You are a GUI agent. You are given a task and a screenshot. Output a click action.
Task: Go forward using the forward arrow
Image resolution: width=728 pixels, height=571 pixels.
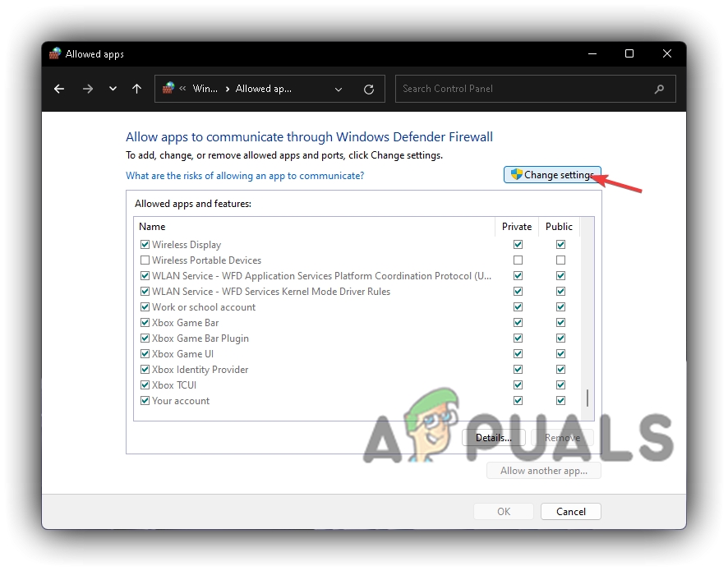[88, 89]
